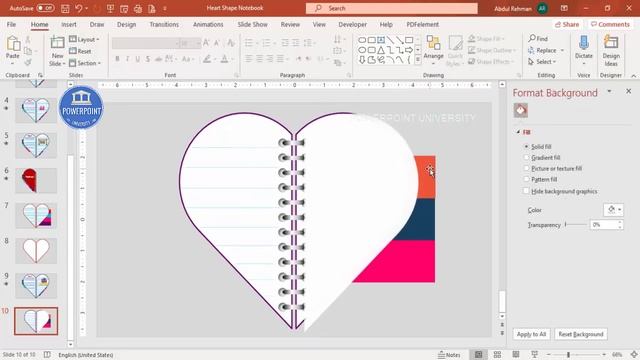Click the accessibility spell check status icon
This screenshot has height=360, width=640.
(47, 355)
